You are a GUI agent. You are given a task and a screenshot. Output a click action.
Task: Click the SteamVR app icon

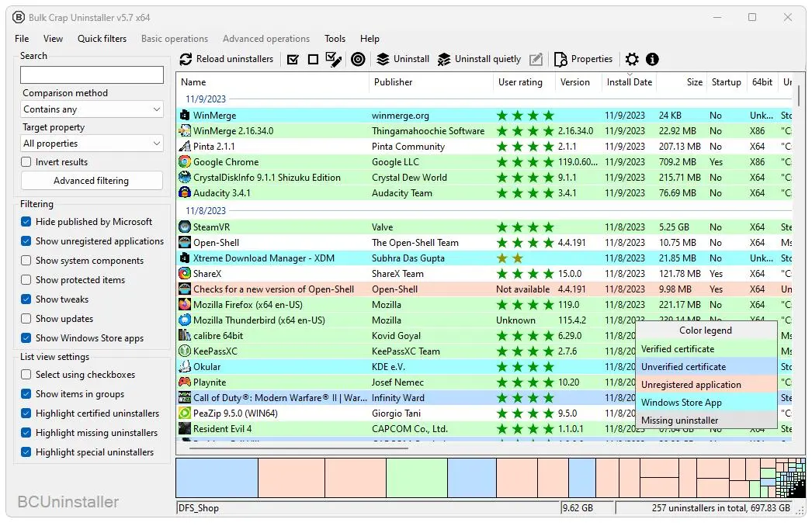(x=184, y=227)
